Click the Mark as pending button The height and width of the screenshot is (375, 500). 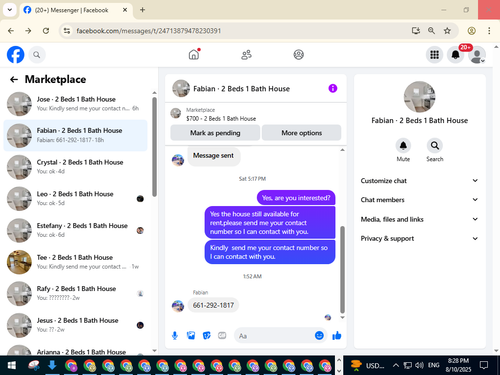coord(215,133)
